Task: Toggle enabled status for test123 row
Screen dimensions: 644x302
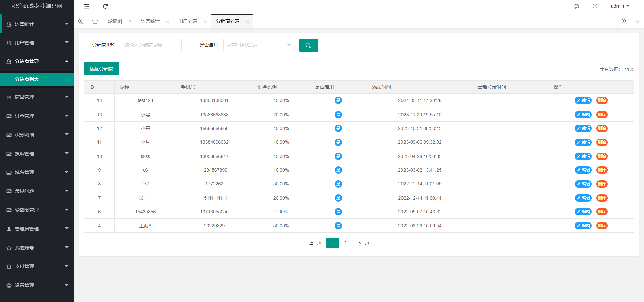Action: (x=338, y=100)
